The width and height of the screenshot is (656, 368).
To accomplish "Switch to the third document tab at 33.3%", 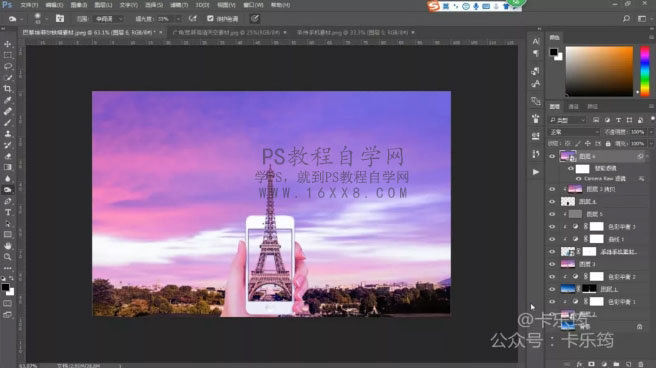I will (x=355, y=32).
